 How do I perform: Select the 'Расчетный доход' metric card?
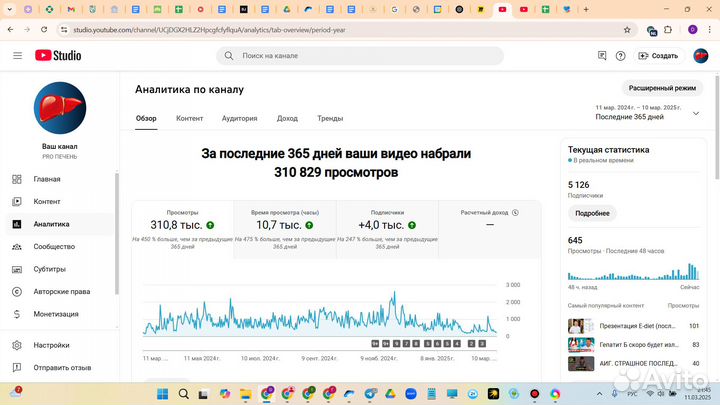pos(490,230)
